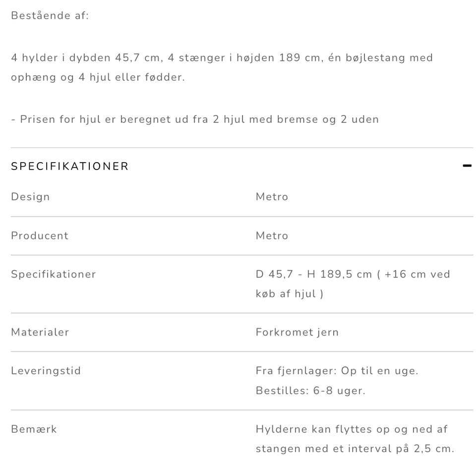476x463 pixels.
Task: Click the 'Bestilles: 6-8 uger.' text
Action: tap(310, 391)
